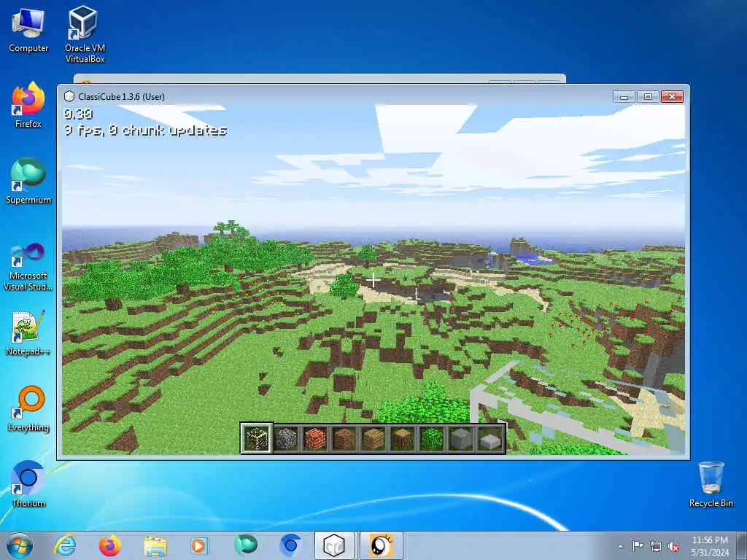This screenshot has height=560, width=747.
Task: Select the dirt block in the hotbar
Action: (x=344, y=438)
